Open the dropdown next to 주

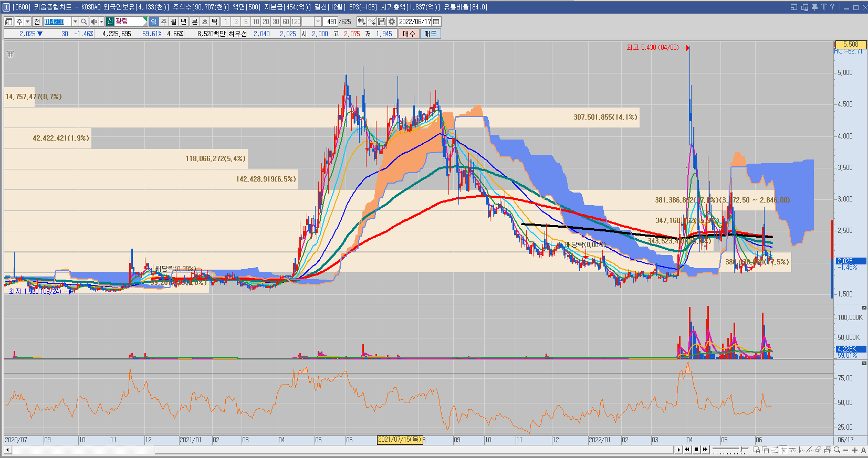(x=28, y=22)
